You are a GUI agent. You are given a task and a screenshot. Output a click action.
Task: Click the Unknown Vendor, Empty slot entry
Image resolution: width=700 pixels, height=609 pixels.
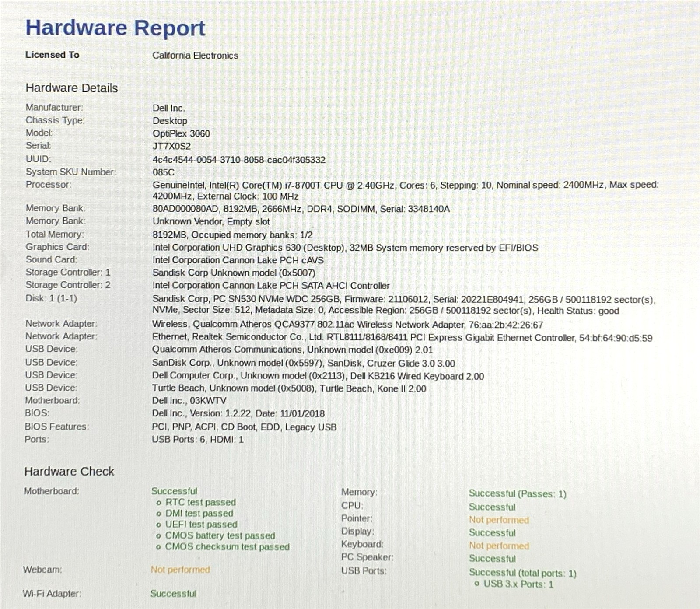[211, 221]
